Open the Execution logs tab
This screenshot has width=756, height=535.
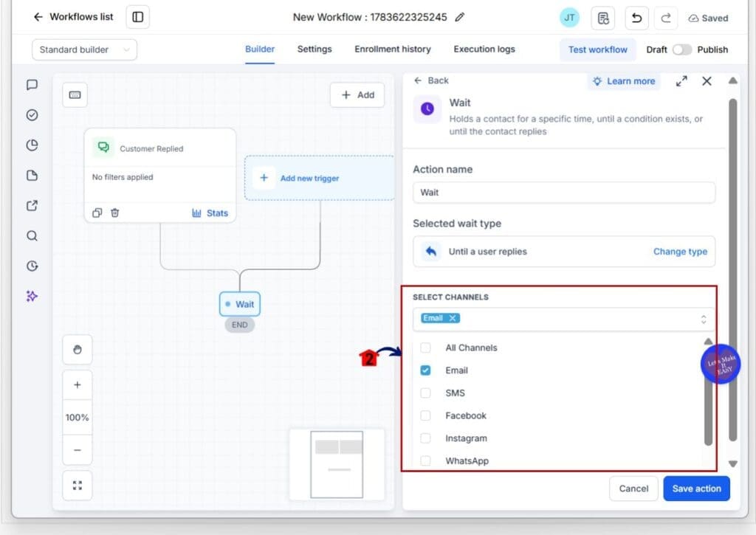click(484, 49)
